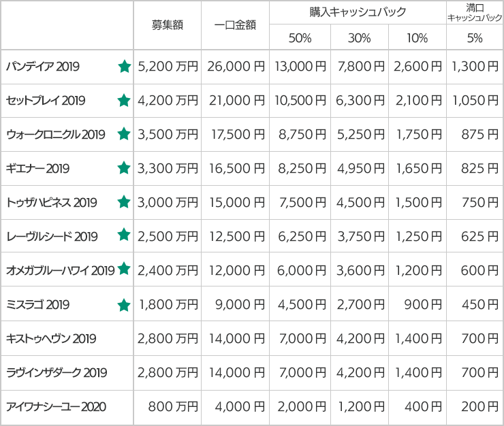Click the green star beside オメガブルーハワイ 2019
504x426 pixels.
(124, 269)
